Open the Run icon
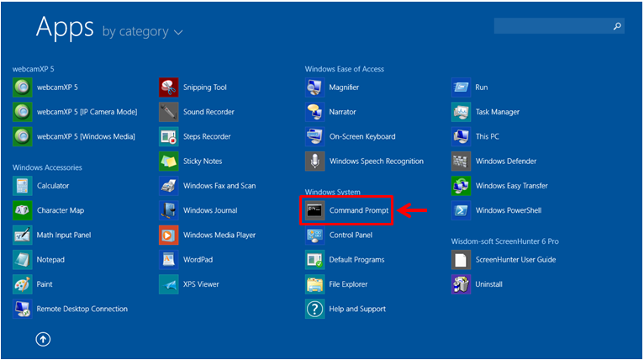644x360 pixels. (462, 87)
